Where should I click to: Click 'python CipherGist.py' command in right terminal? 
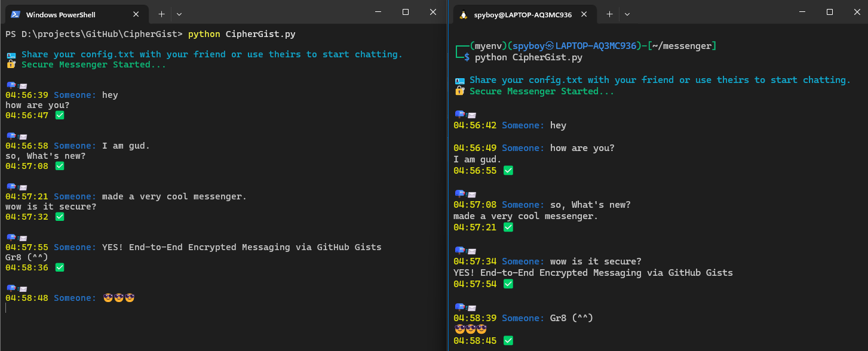click(528, 58)
